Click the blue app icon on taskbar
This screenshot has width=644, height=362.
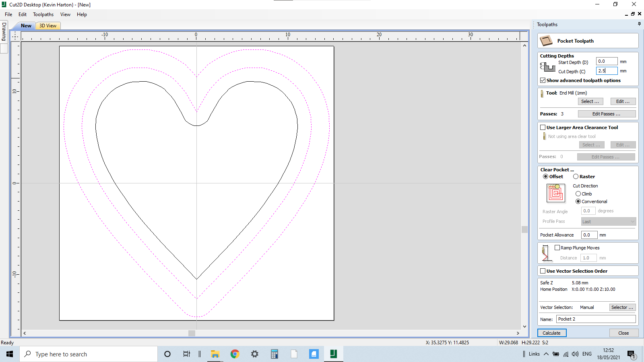[x=314, y=354]
